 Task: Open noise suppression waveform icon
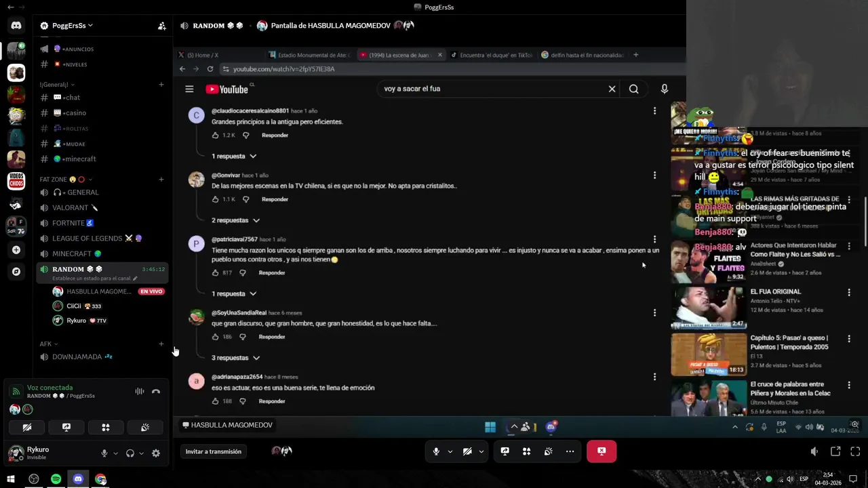pos(140,391)
